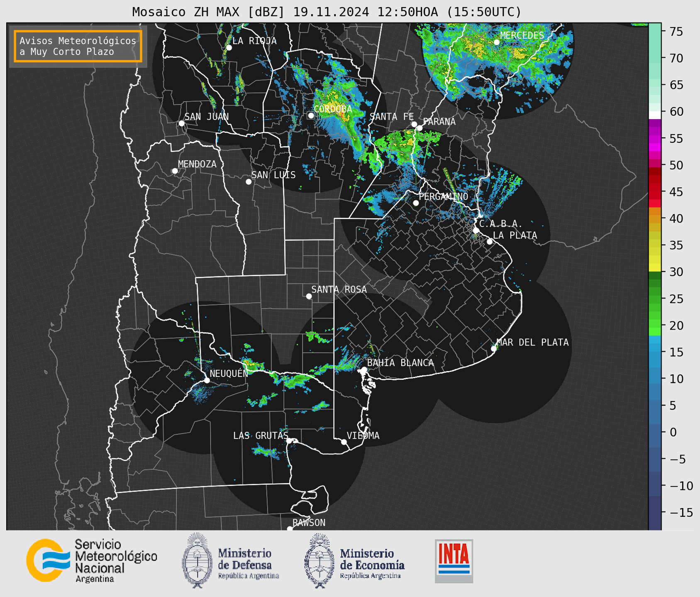Click the red 45 dBZ color band
This screenshot has height=597, width=700.
tap(655, 192)
